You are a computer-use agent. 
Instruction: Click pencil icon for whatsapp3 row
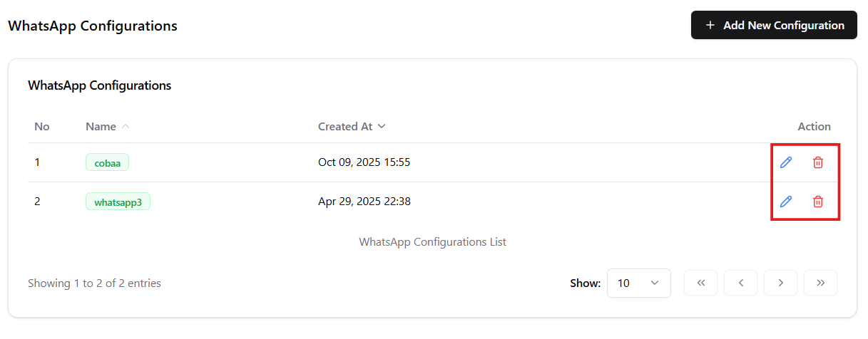coord(786,202)
